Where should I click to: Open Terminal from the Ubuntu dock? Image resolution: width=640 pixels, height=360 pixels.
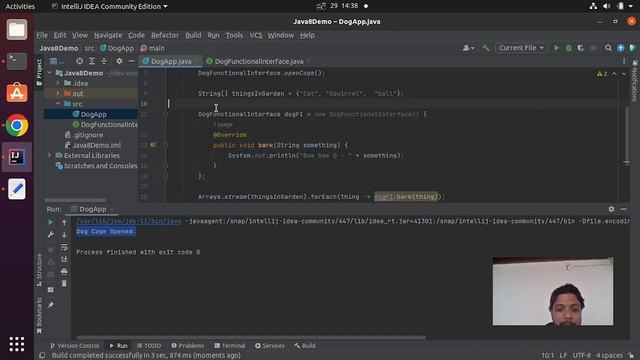coord(17,61)
